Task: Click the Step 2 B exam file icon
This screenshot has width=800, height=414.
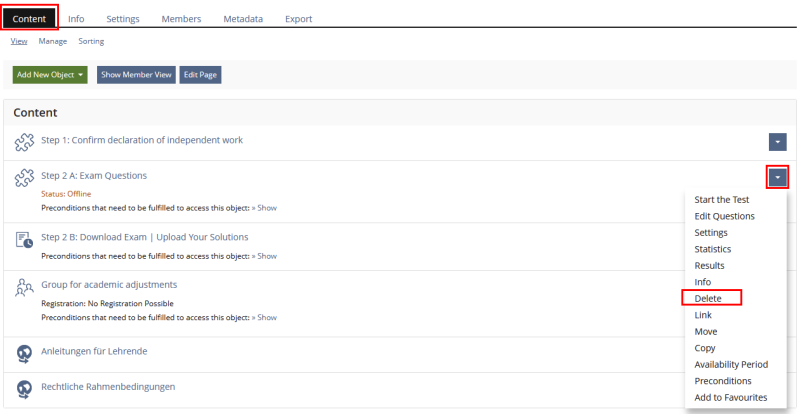Action: [25, 239]
